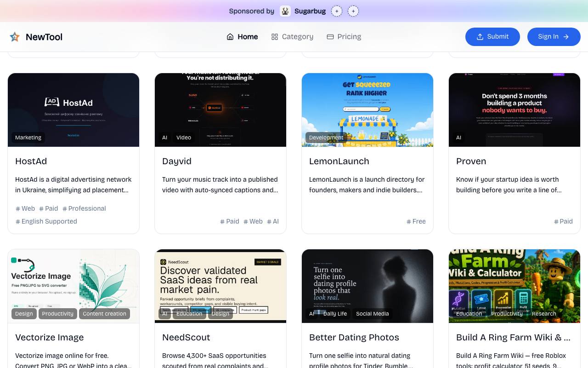Click the Better Dating Photos card title
This screenshot has height=368, width=588.
[x=354, y=338]
